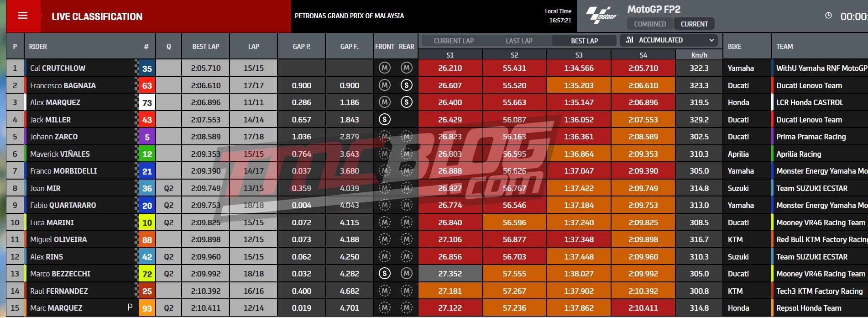Click the MotoGP logo
The image size is (868, 318).
click(601, 15)
